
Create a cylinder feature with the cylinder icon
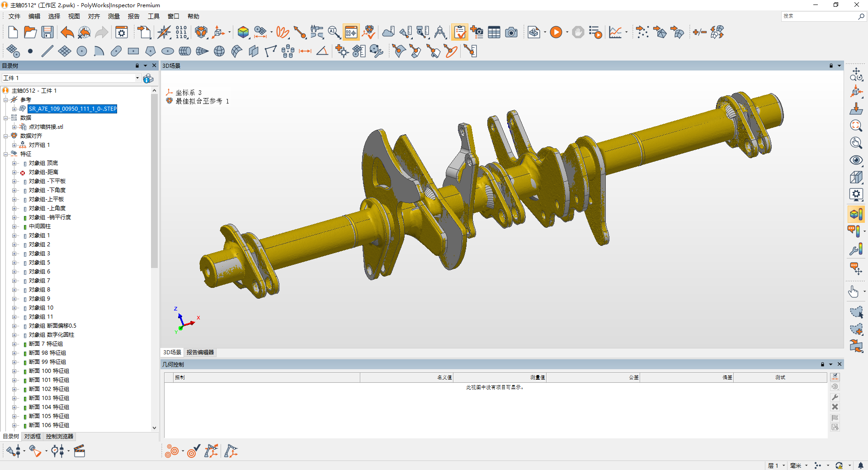point(185,52)
